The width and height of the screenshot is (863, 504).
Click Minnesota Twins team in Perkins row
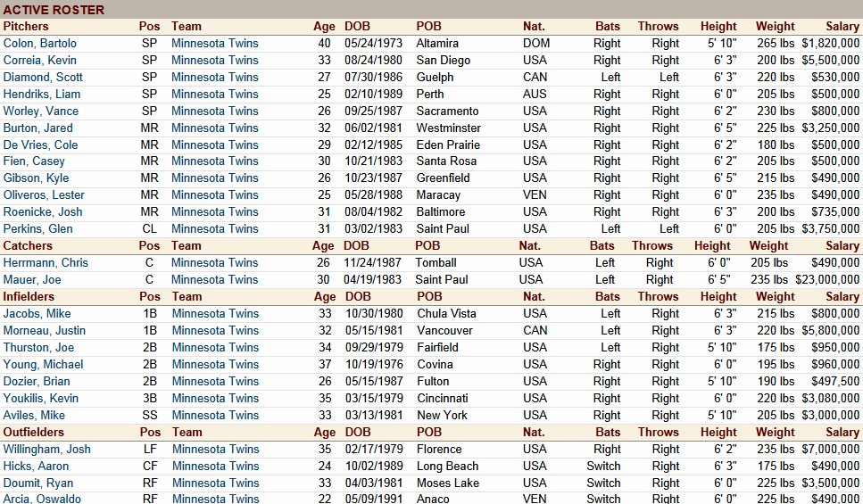click(x=215, y=229)
